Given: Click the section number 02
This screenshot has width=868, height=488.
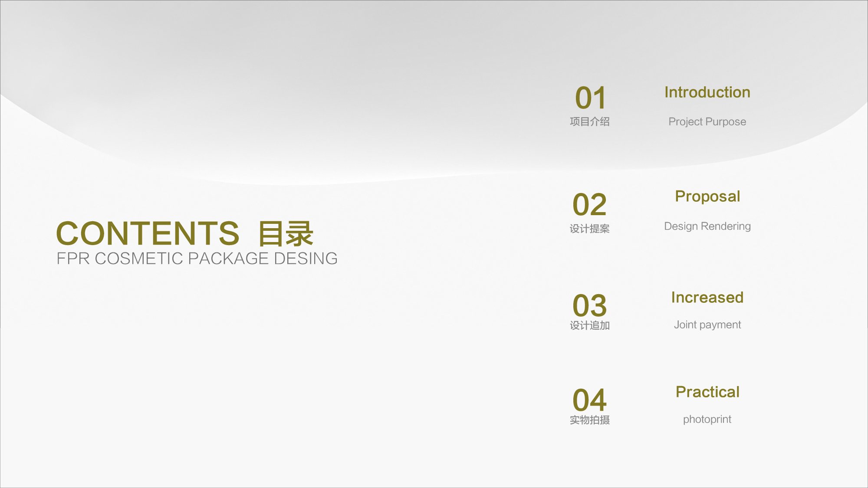Looking at the screenshot, I should [589, 204].
